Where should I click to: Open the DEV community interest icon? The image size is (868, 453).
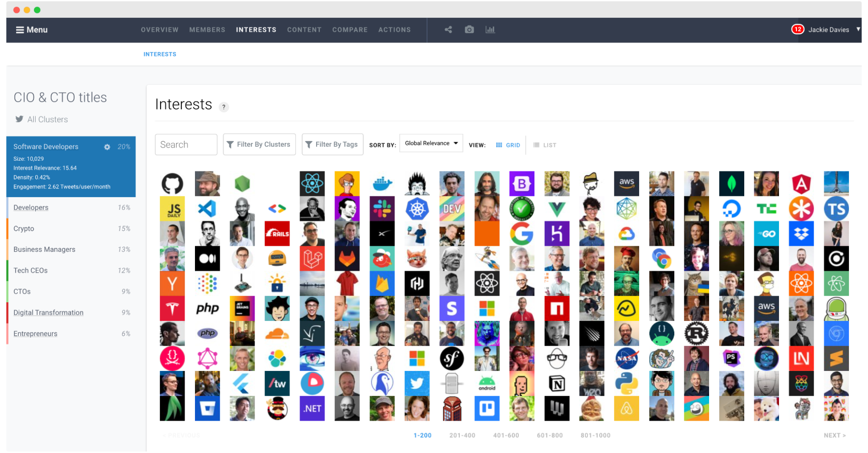point(452,209)
